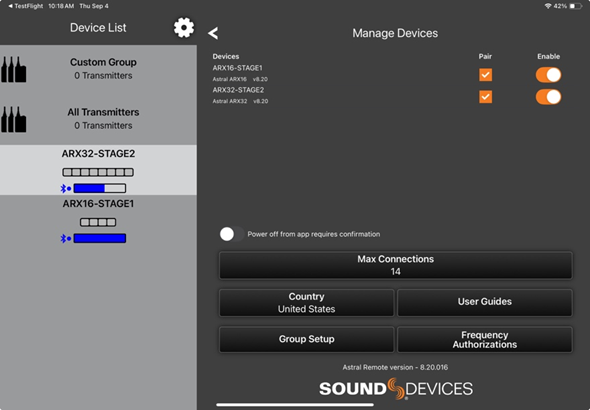Select the Custom Group row

tap(98, 70)
